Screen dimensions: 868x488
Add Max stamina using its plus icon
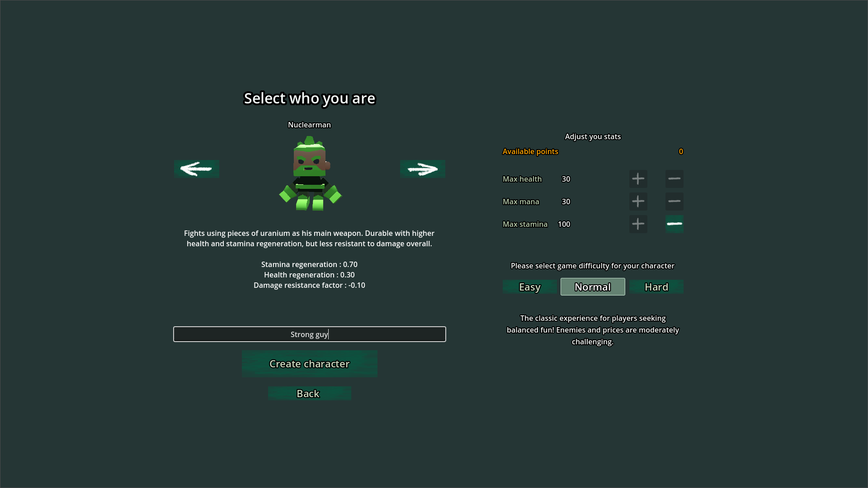(x=638, y=224)
